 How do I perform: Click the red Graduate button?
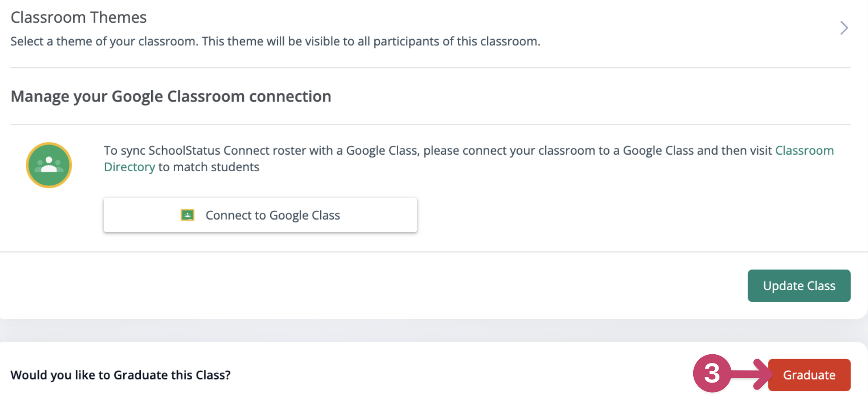pos(809,375)
